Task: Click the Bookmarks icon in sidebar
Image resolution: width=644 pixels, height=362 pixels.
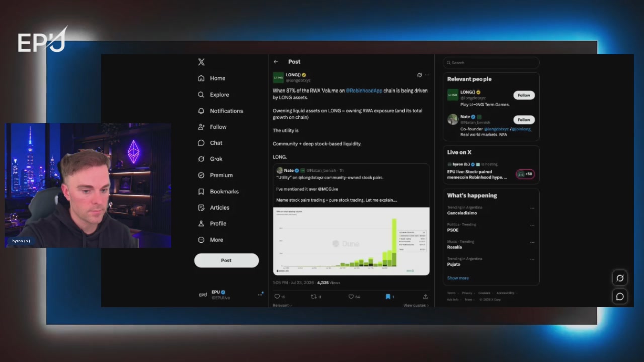Action: (x=201, y=191)
